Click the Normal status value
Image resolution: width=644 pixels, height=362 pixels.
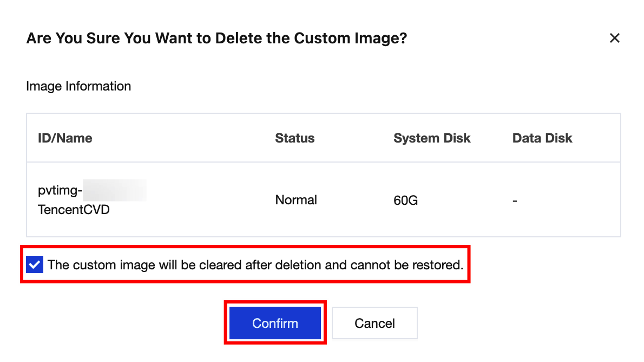point(296,200)
